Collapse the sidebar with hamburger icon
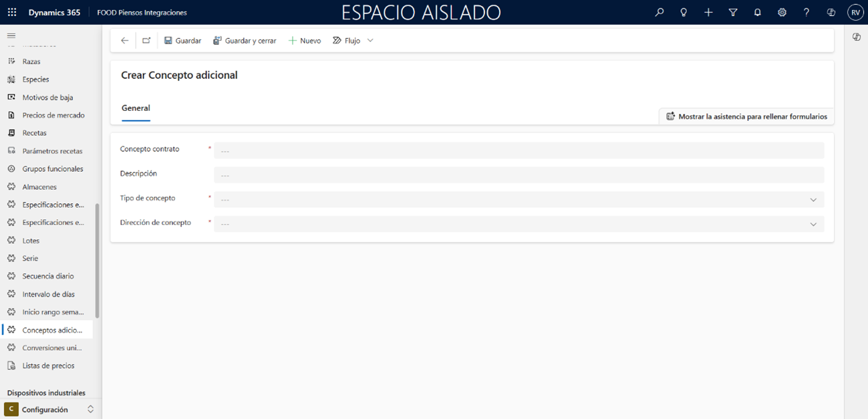 (11, 35)
